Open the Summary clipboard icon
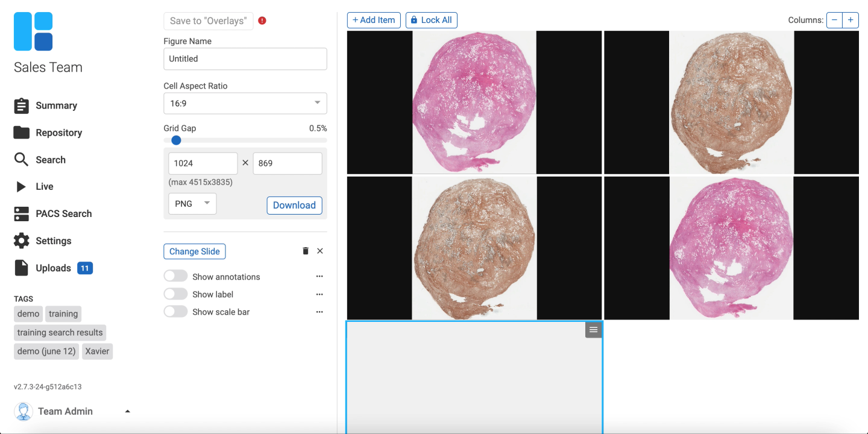 [21, 105]
